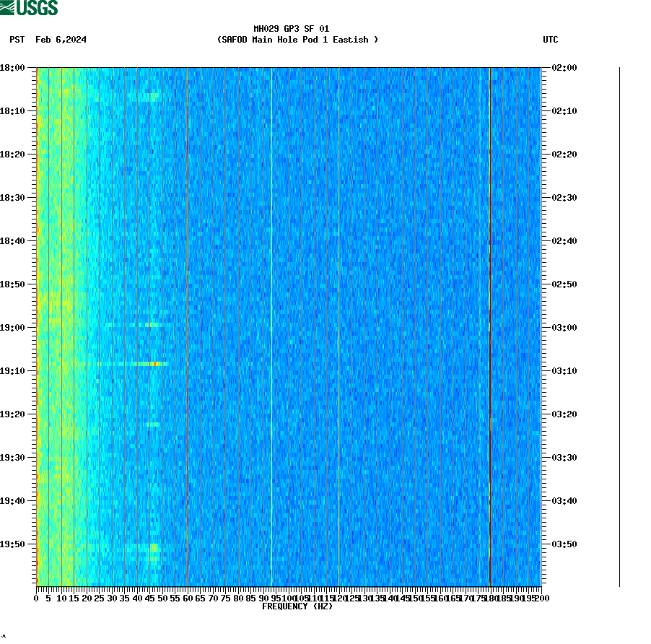The width and height of the screenshot is (651, 644).
Task: Select the 18:00 PST time label
Action: [14, 69]
